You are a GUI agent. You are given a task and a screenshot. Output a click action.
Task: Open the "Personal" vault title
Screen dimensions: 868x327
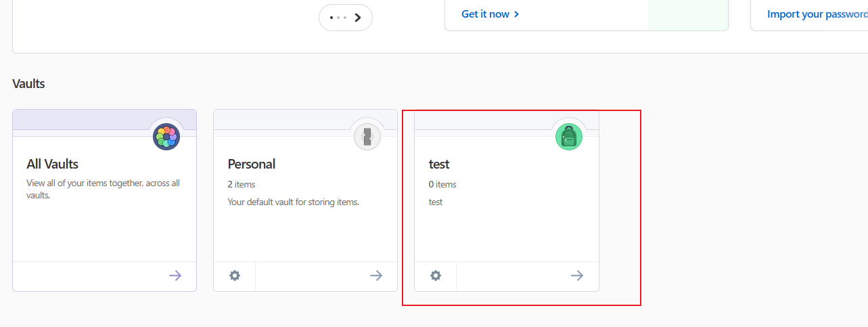[251, 164]
